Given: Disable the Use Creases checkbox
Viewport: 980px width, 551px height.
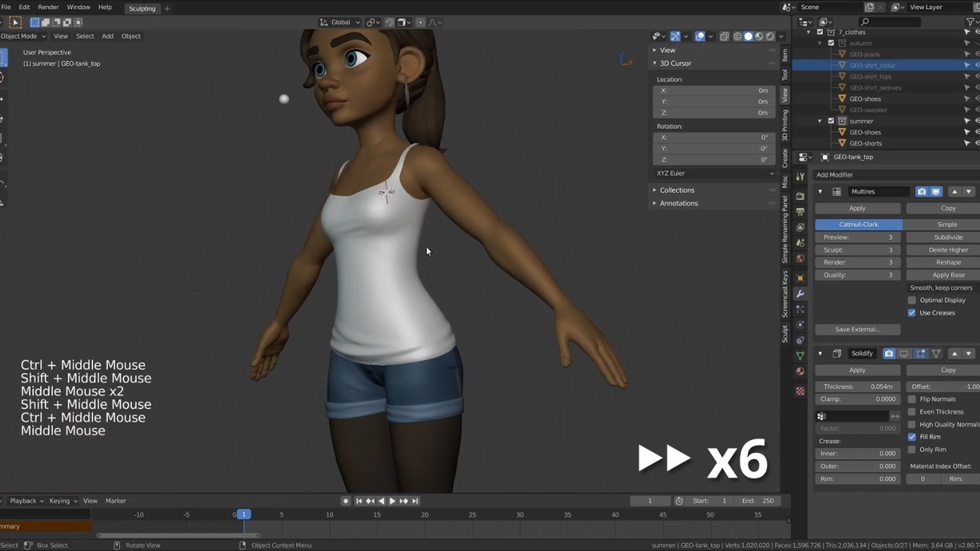Looking at the screenshot, I should (912, 313).
